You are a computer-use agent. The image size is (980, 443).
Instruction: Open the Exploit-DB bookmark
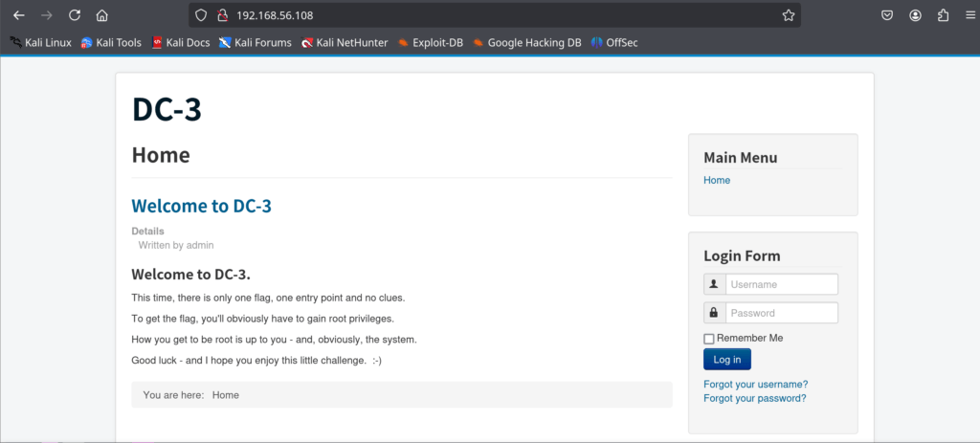[x=430, y=42]
